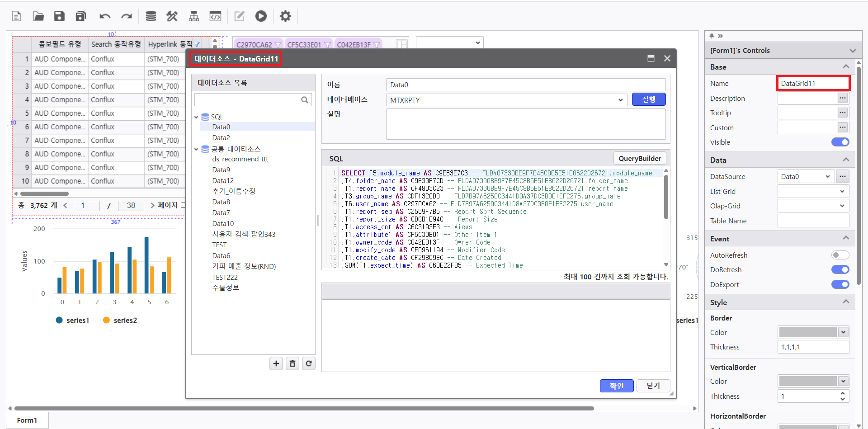The width and height of the screenshot is (868, 429).
Task: Switch to the Form1 tab
Action: point(27,420)
